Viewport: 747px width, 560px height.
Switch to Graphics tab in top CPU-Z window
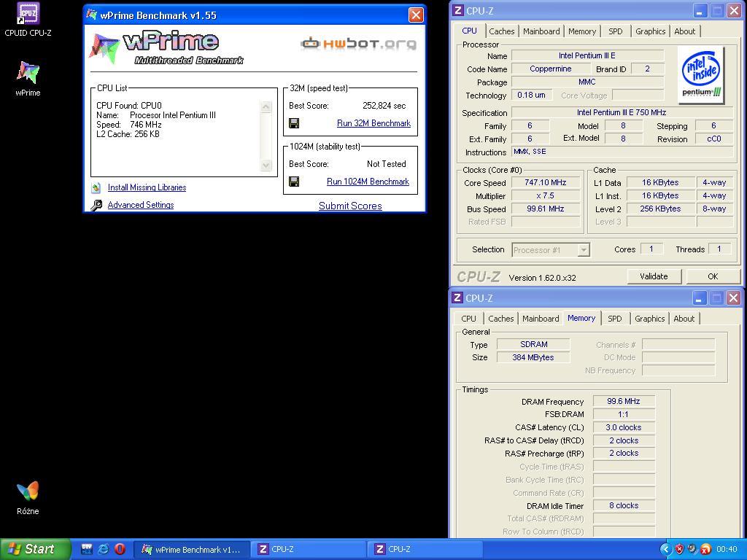coord(650,31)
